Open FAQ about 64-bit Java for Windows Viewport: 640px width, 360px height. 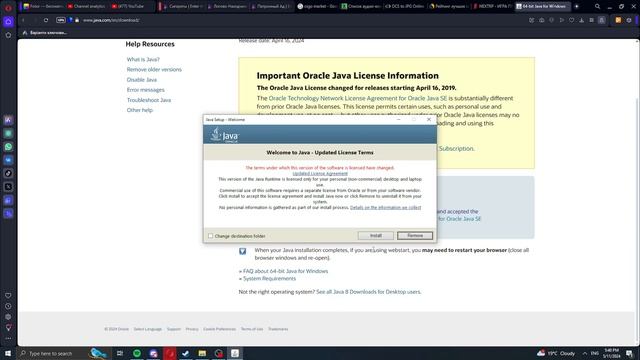(x=285, y=271)
